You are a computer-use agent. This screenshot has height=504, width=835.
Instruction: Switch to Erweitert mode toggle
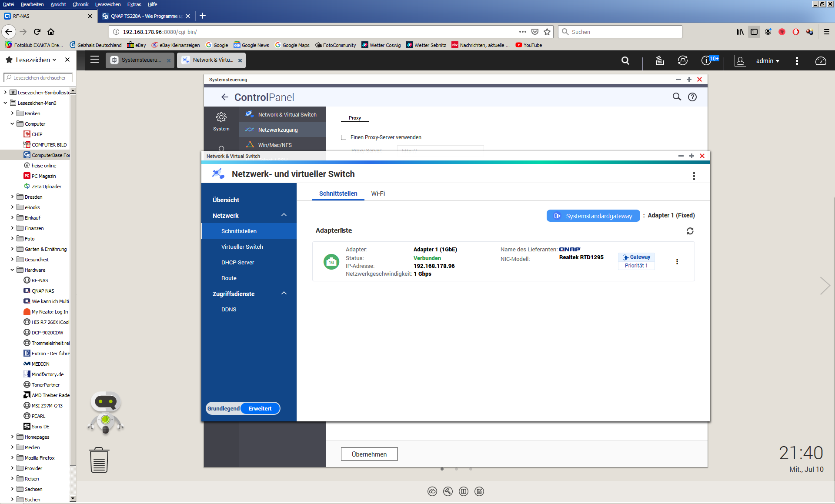click(x=260, y=408)
